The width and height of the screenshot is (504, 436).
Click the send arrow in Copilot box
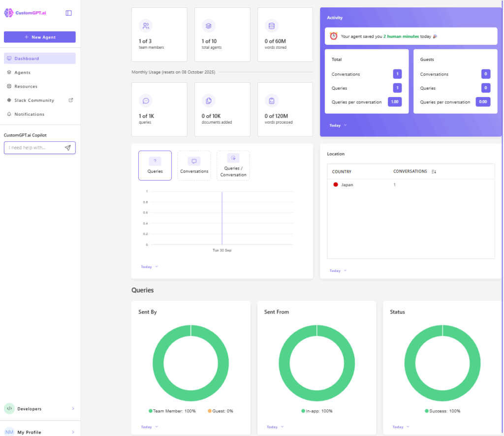pos(67,148)
